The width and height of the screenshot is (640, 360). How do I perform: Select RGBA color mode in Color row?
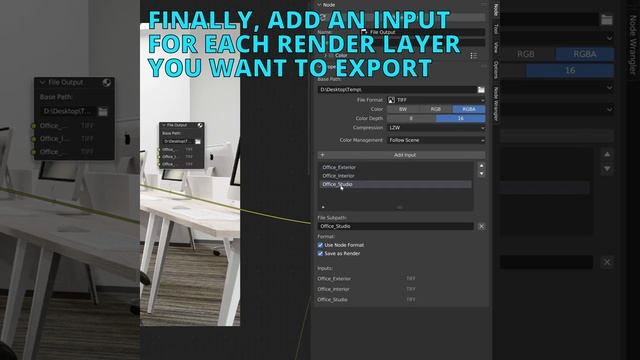469,109
